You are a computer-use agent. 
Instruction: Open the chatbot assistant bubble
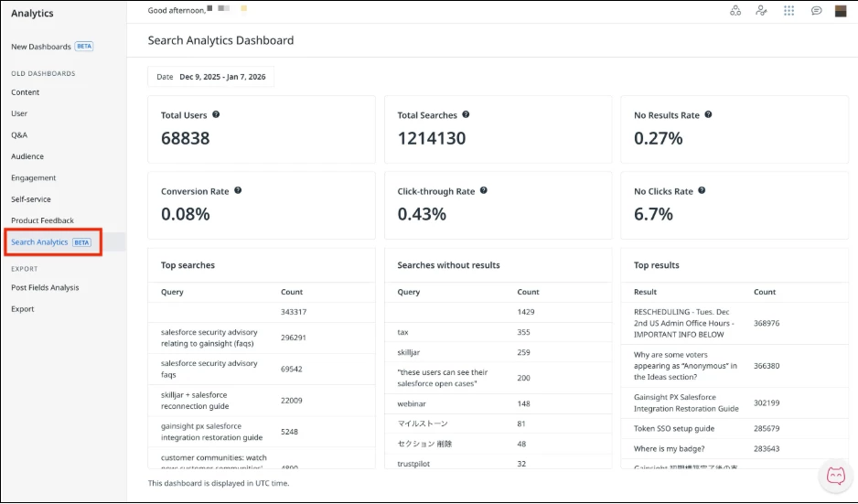click(835, 476)
